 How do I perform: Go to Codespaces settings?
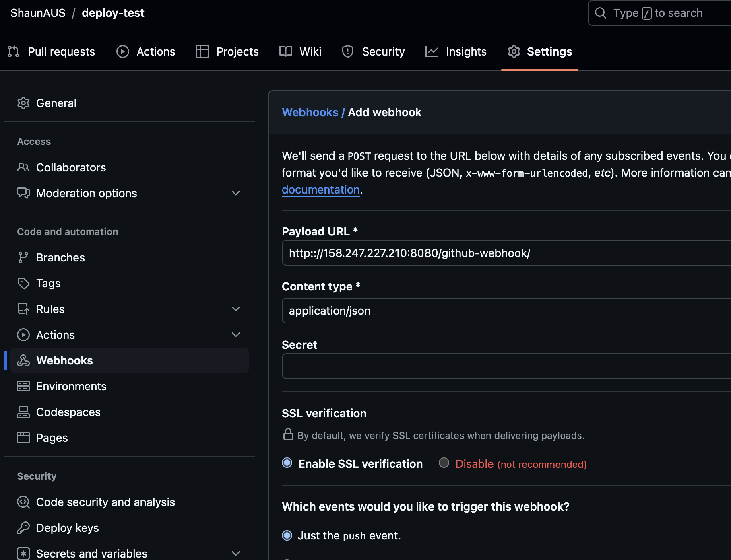[130, 412]
